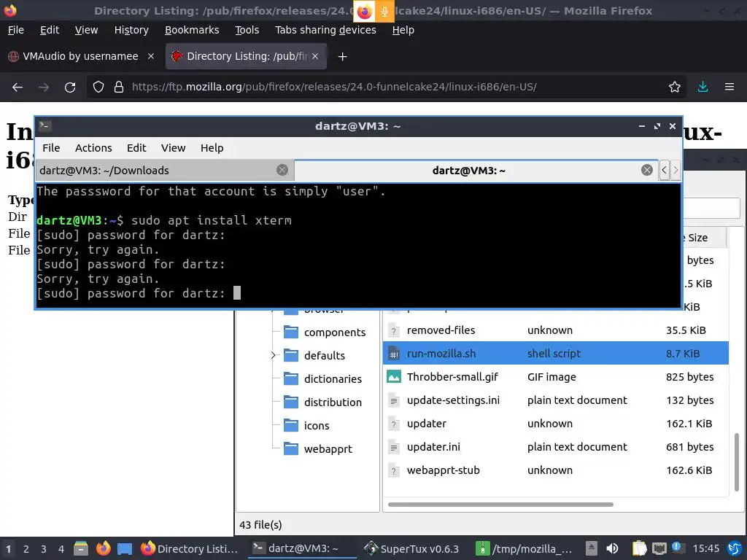Select webapprt folder in tree
This screenshot has height=560, width=747.
(328, 449)
